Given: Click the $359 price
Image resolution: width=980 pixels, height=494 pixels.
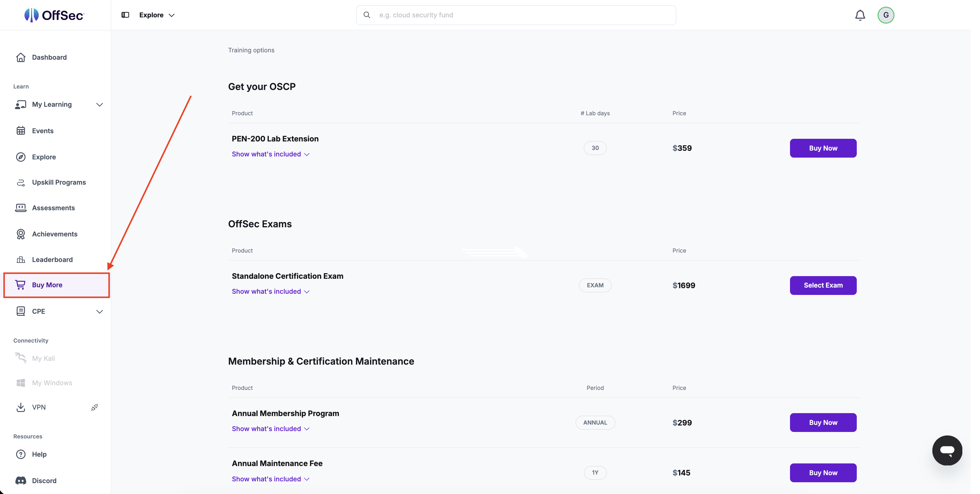Looking at the screenshot, I should click(x=682, y=148).
